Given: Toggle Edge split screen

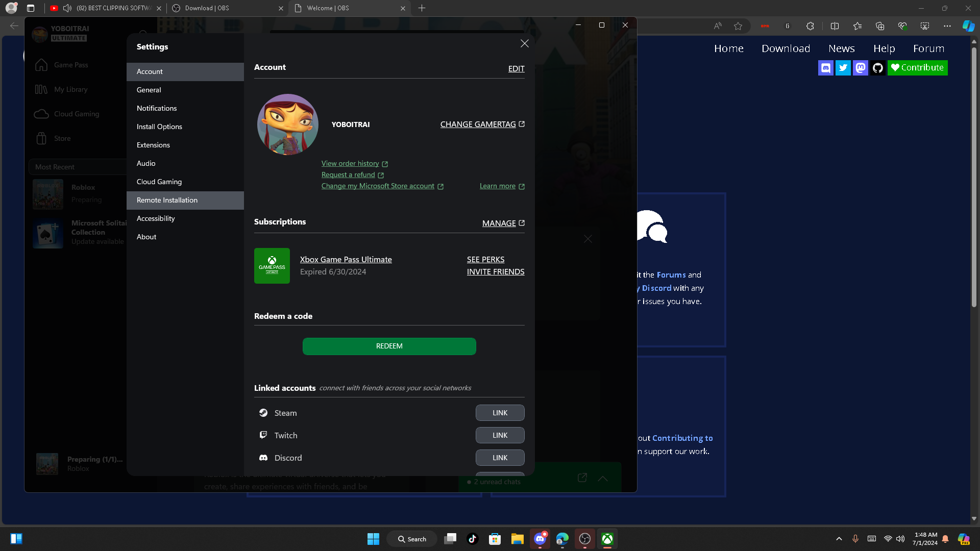Looking at the screenshot, I should coord(835,26).
